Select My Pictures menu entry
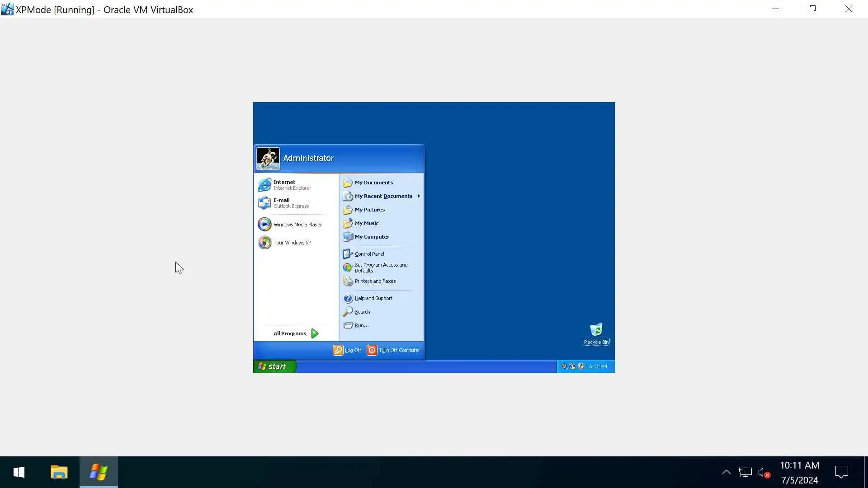Screen dimensions: 868x488 [x=369, y=210]
